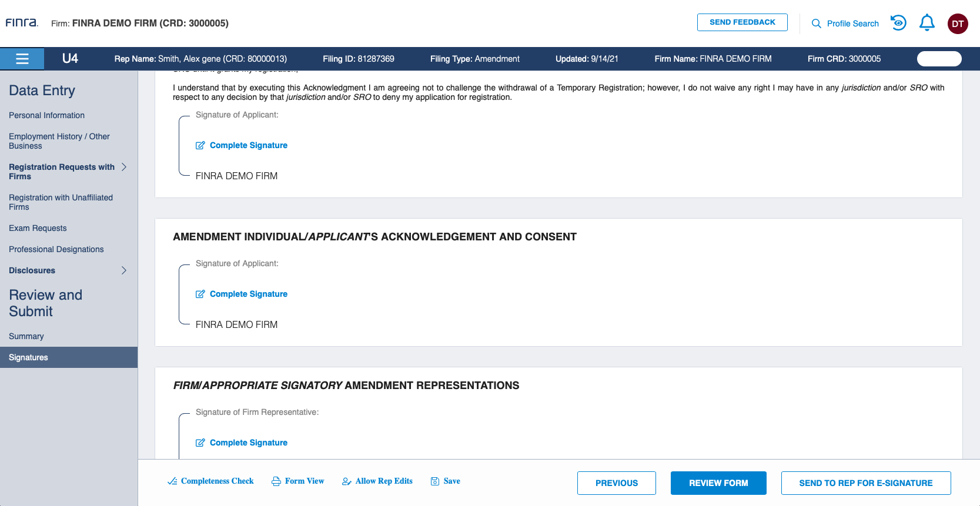Click Allow Rep Edits

[x=377, y=481]
